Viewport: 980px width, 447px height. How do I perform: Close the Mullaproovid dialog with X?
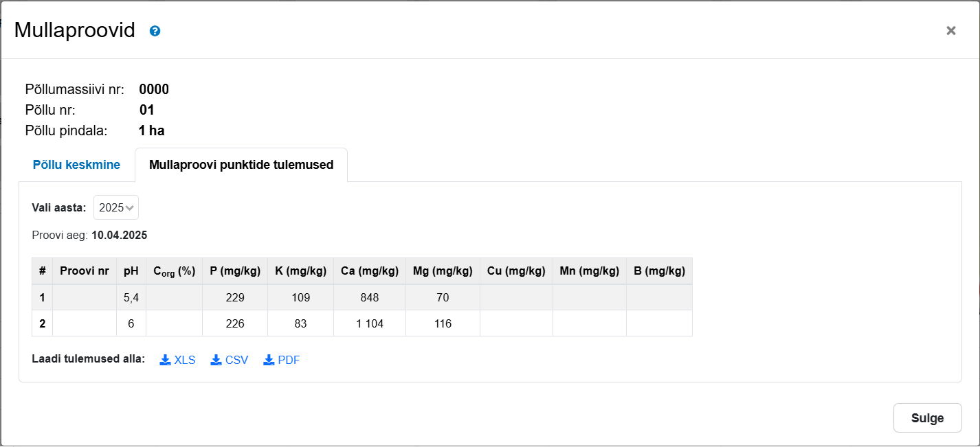coord(950,30)
